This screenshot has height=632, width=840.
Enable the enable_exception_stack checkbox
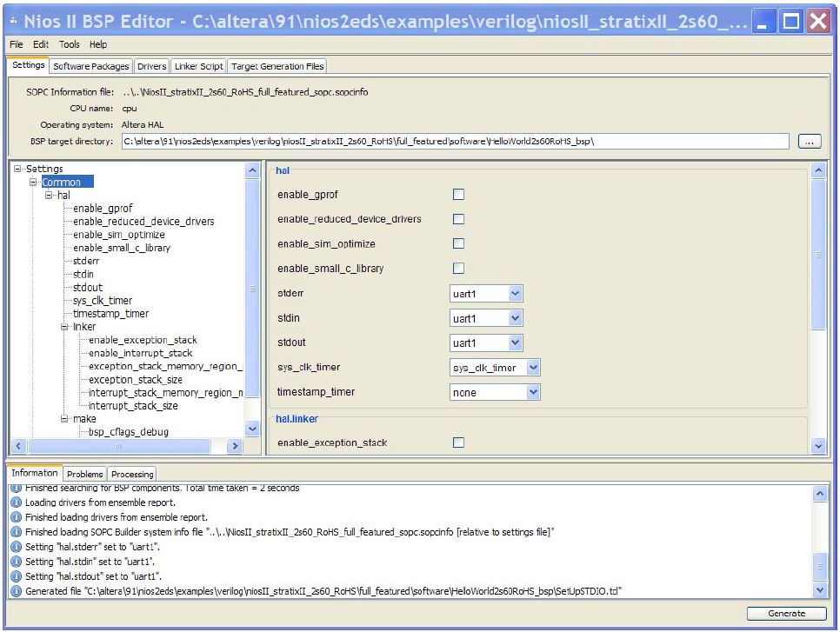pos(458,442)
